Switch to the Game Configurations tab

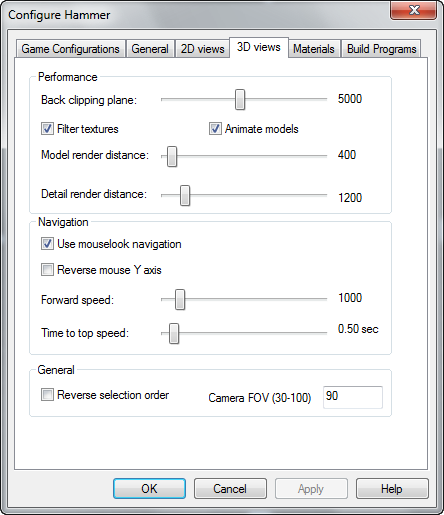tap(71, 49)
